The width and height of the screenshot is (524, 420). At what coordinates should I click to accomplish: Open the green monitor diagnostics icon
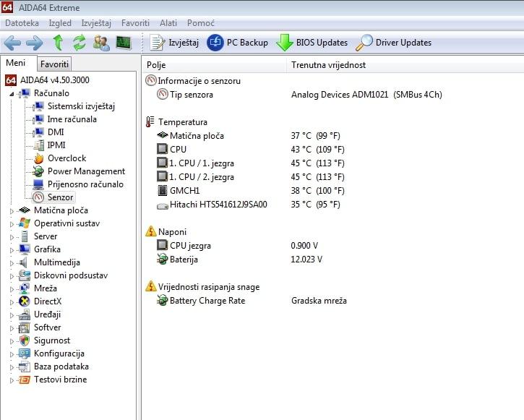click(x=124, y=43)
